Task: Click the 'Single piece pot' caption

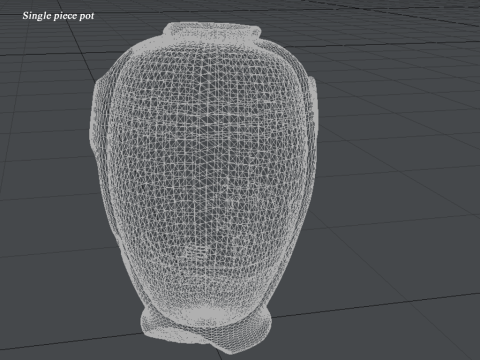Action: click(x=58, y=16)
